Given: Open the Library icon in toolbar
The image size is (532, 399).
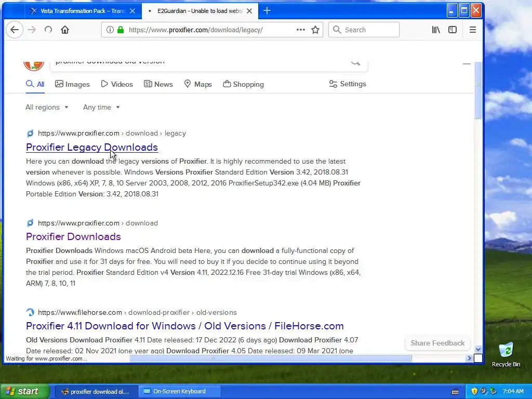Looking at the screenshot, I should [x=436, y=30].
